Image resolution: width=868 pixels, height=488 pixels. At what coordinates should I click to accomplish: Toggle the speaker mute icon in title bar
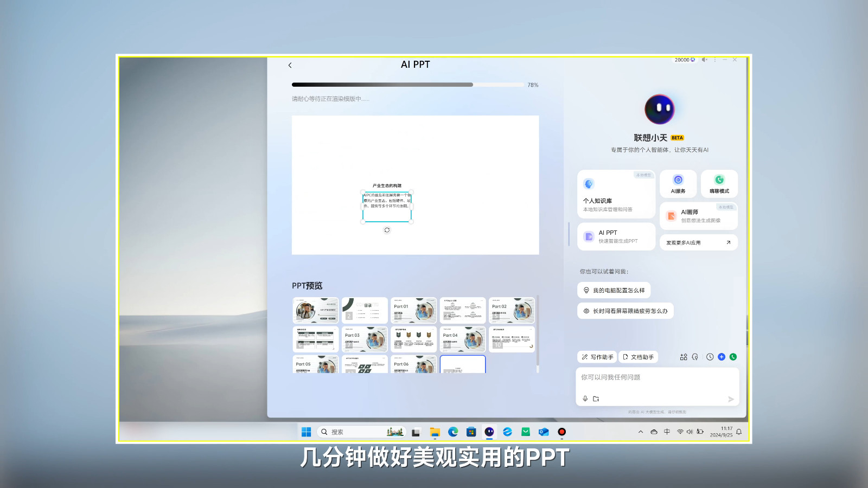click(704, 60)
